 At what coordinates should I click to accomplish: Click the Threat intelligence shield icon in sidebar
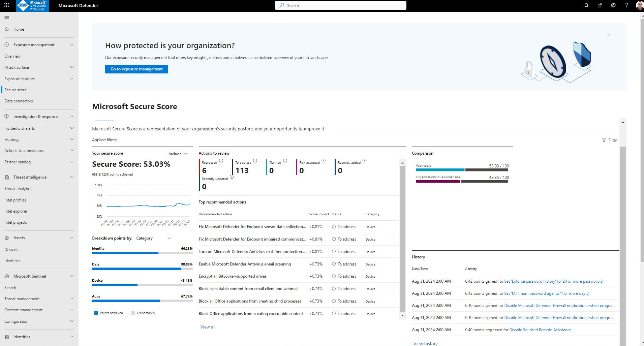[7, 177]
